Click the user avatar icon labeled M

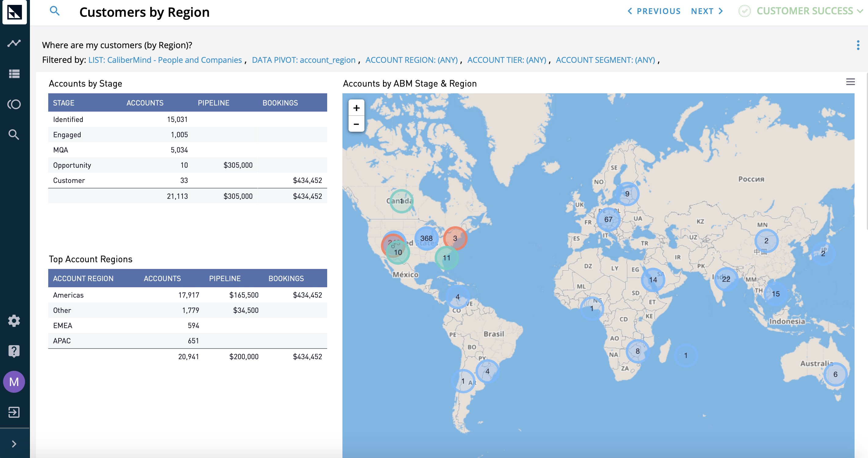(x=15, y=382)
